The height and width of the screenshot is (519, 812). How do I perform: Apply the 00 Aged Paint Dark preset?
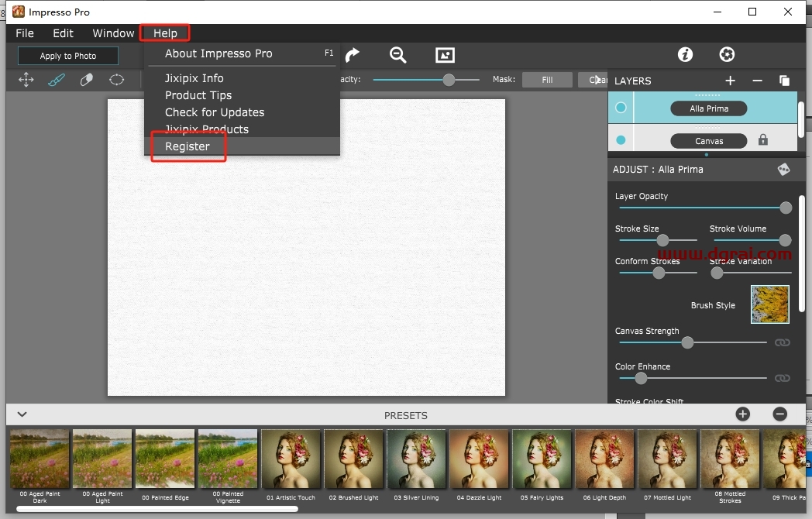40,459
